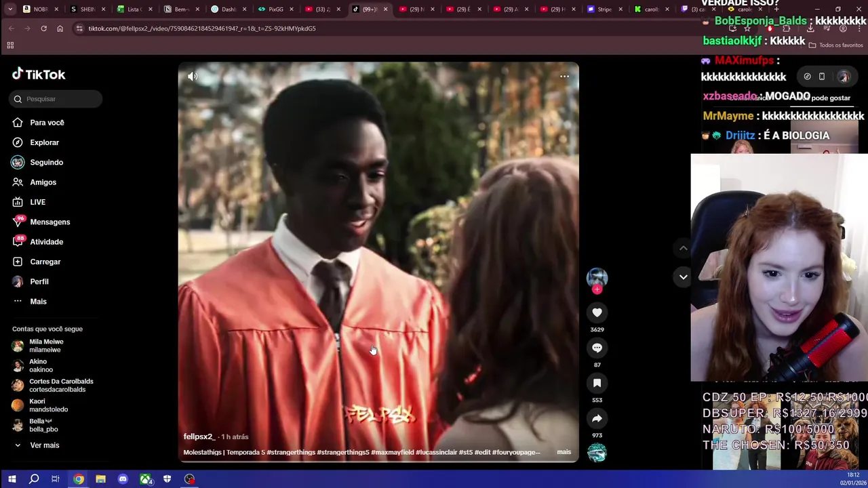Open the sound disc thumbnail
This screenshot has height=488, width=868.
(x=597, y=453)
